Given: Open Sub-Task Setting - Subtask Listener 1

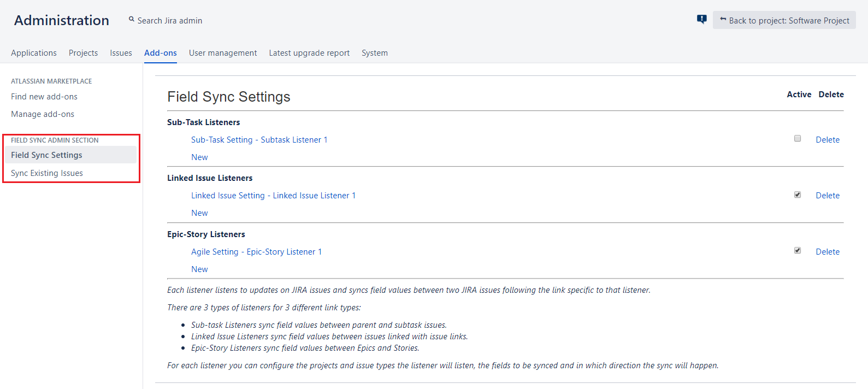Looking at the screenshot, I should click(259, 140).
